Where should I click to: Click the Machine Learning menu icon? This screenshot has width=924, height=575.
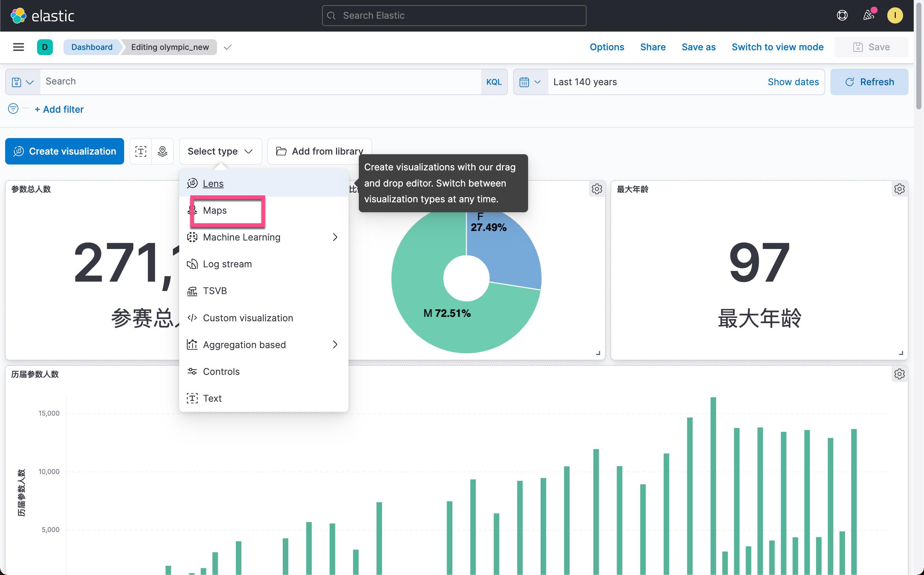point(192,237)
